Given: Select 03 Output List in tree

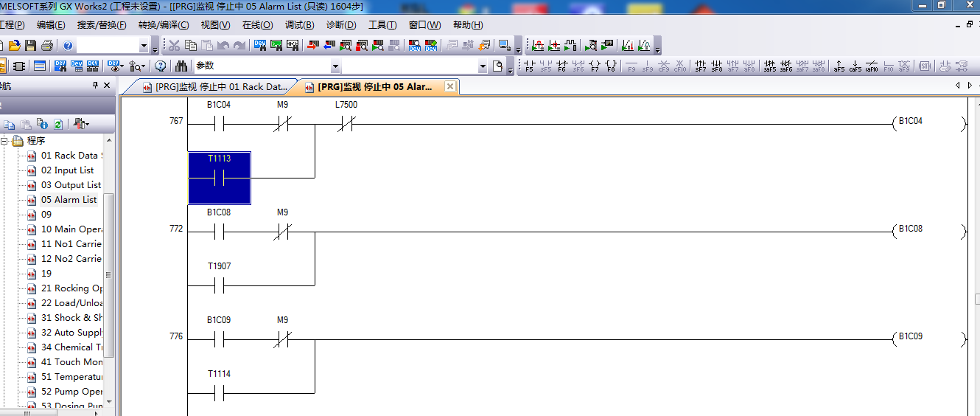Looking at the screenshot, I should 71,185.
